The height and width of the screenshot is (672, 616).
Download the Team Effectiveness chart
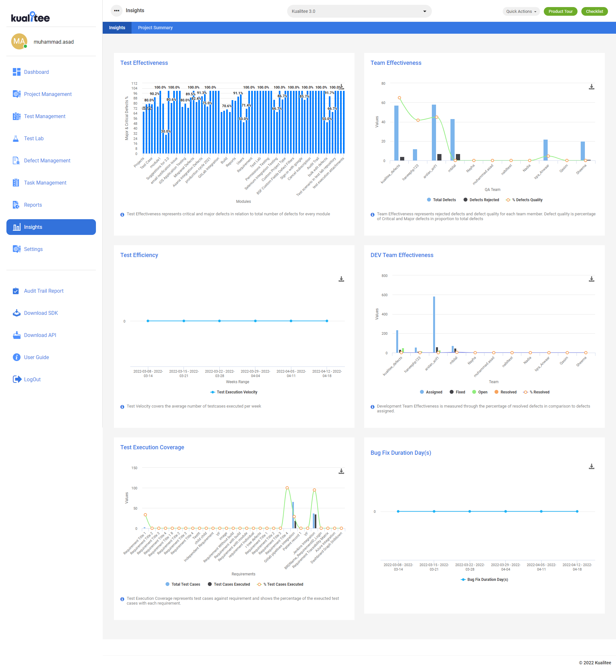[x=591, y=87]
